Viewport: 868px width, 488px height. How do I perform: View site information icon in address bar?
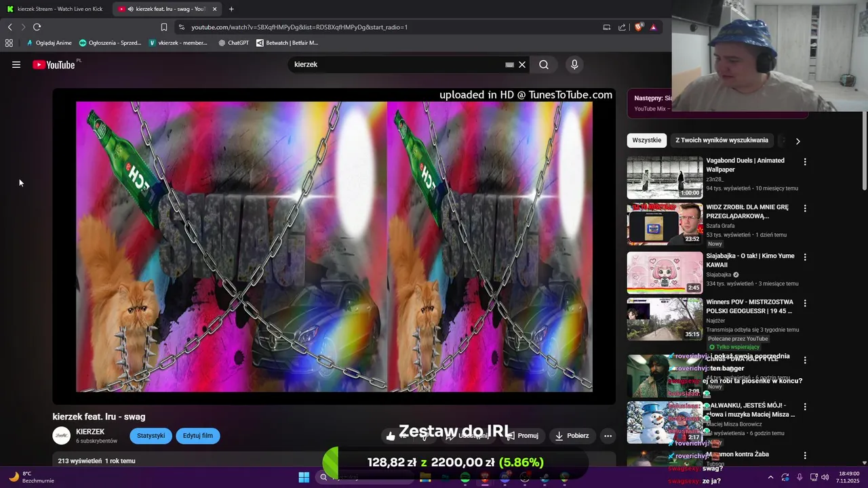(181, 27)
